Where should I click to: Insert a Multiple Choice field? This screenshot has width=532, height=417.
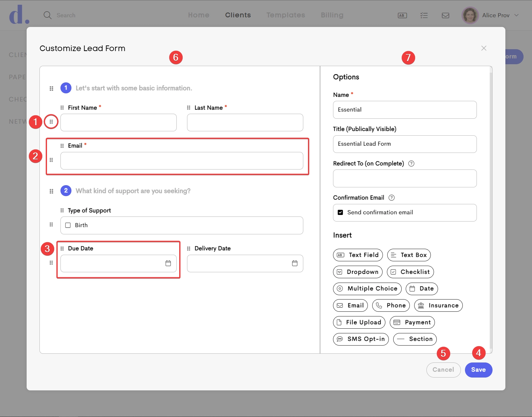pyautogui.click(x=367, y=289)
